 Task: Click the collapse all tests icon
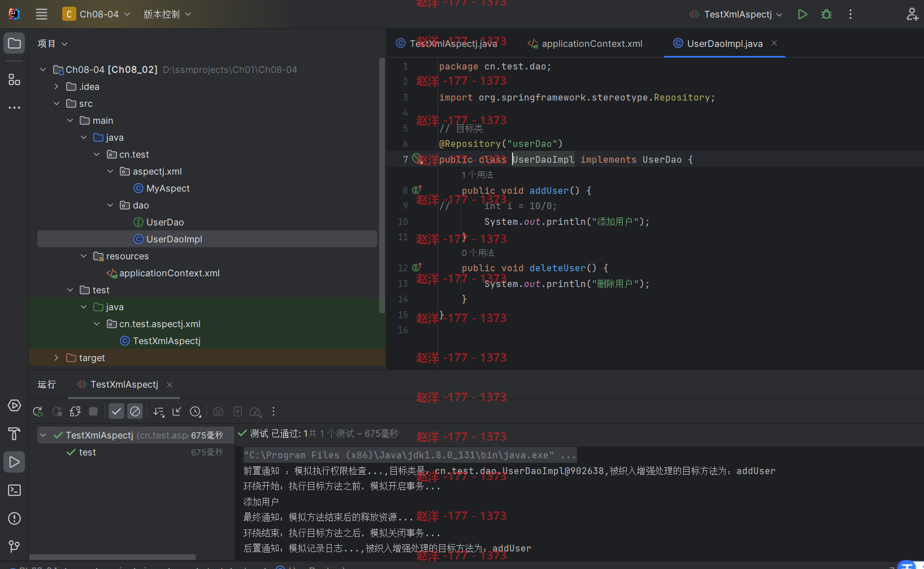177,411
